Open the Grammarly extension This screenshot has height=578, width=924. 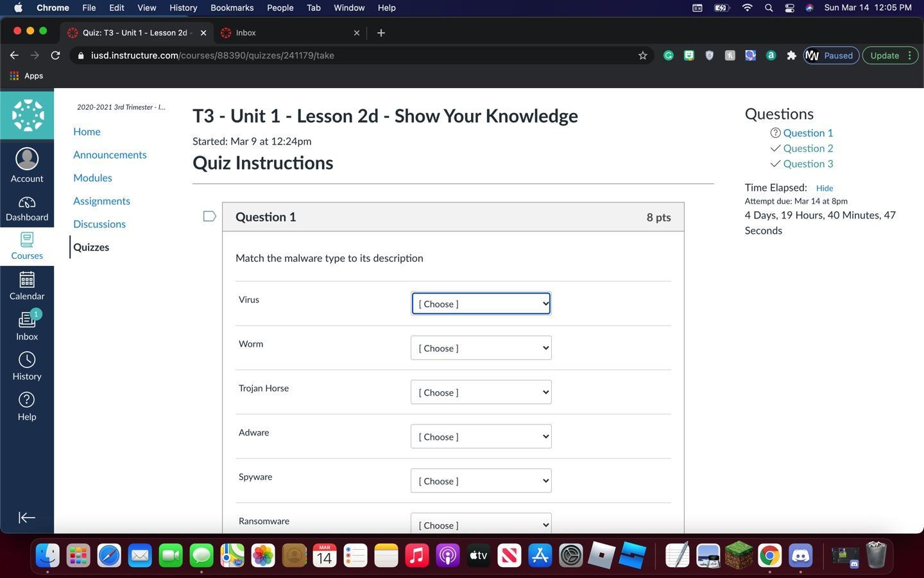(668, 55)
